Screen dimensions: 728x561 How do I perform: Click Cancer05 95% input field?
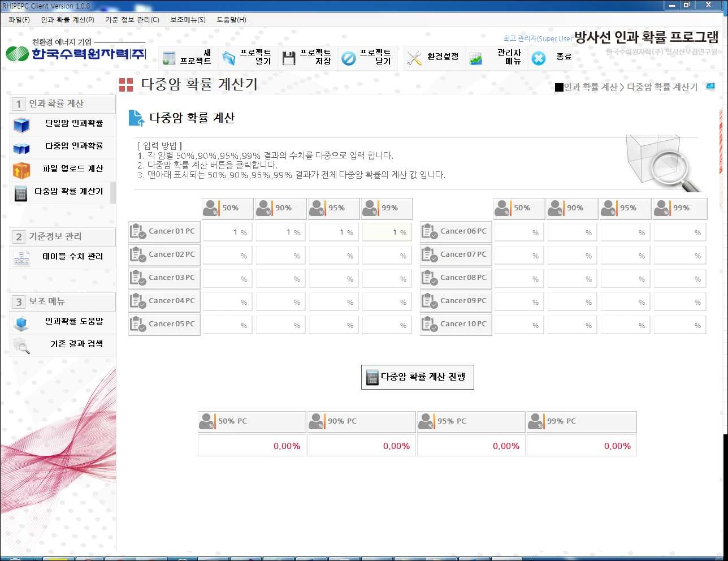point(334,325)
